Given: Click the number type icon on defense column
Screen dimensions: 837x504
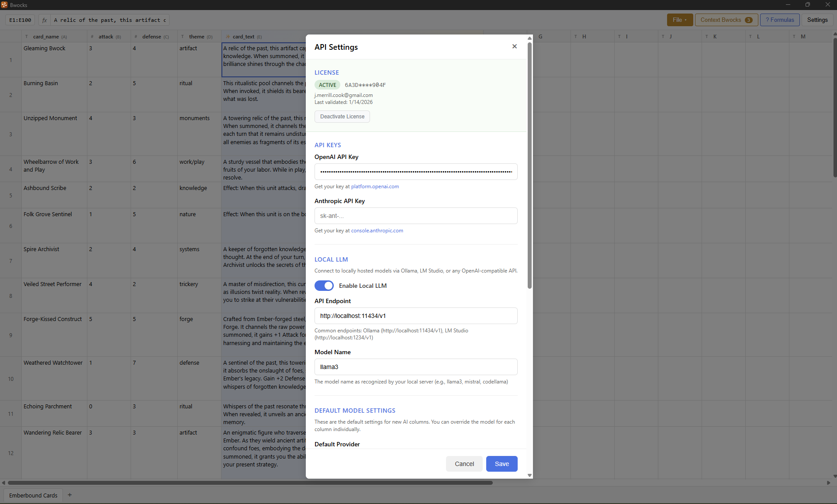Looking at the screenshot, I should [x=136, y=37].
